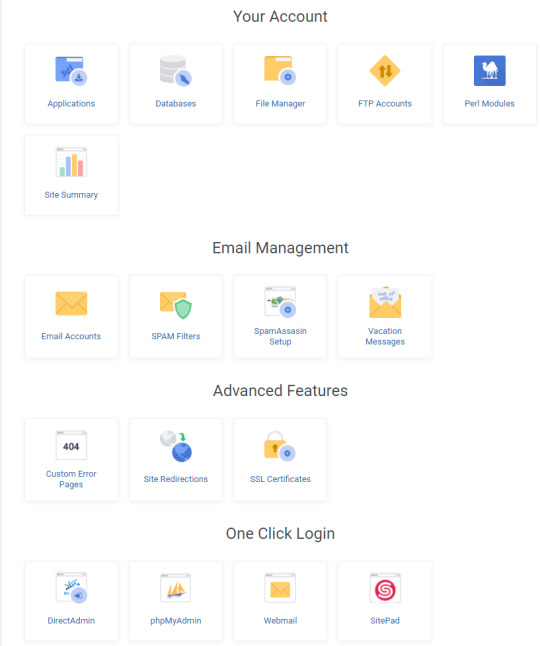This screenshot has width=540, height=646.
Task: Click the Site Redirections label
Action: [176, 479]
